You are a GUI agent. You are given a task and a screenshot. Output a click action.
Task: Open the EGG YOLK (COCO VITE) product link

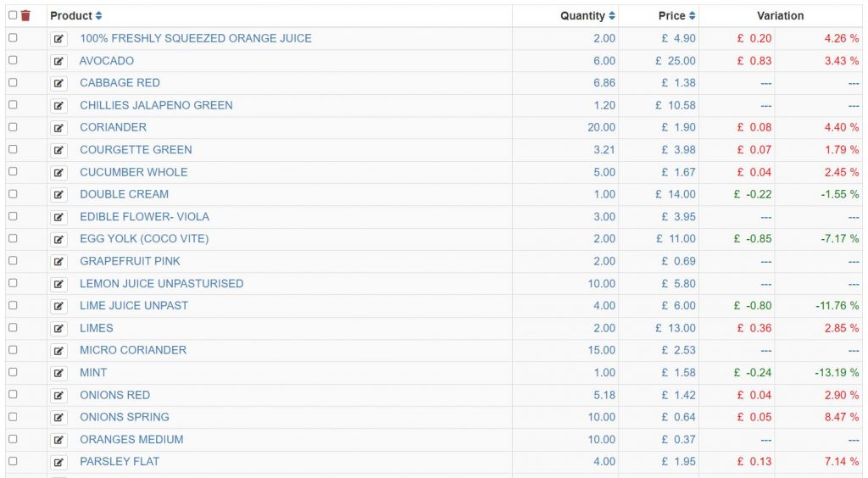point(144,238)
